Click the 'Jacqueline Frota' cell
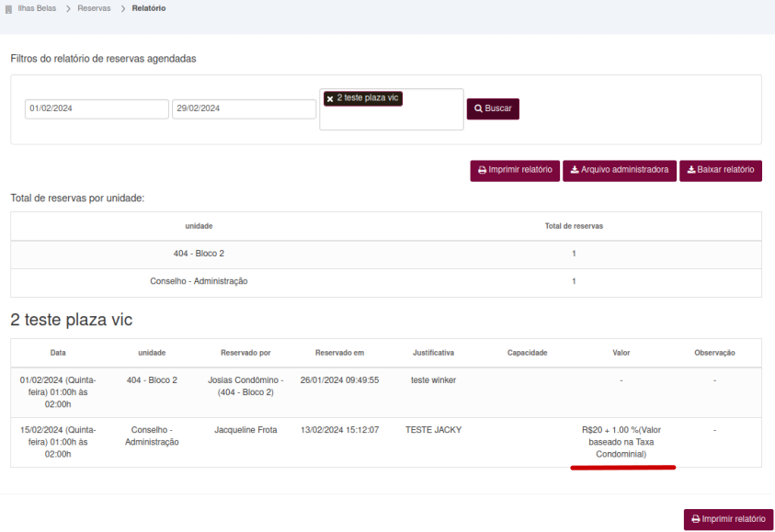This screenshot has height=532, width=775. pyautogui.click(x=245, y=430)
